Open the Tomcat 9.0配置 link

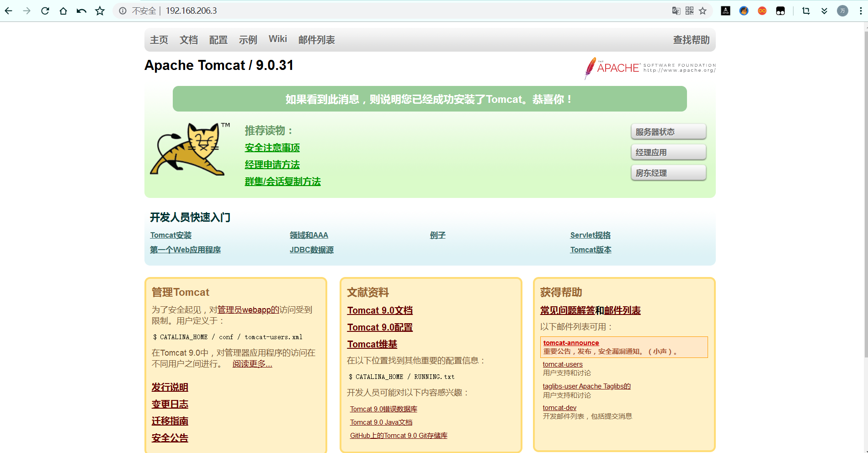point(380,327)
